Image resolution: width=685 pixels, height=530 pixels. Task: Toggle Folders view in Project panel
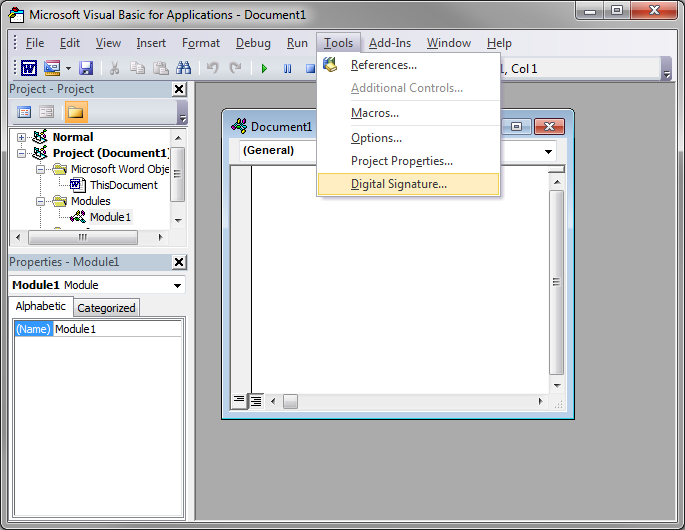[76, 112]
